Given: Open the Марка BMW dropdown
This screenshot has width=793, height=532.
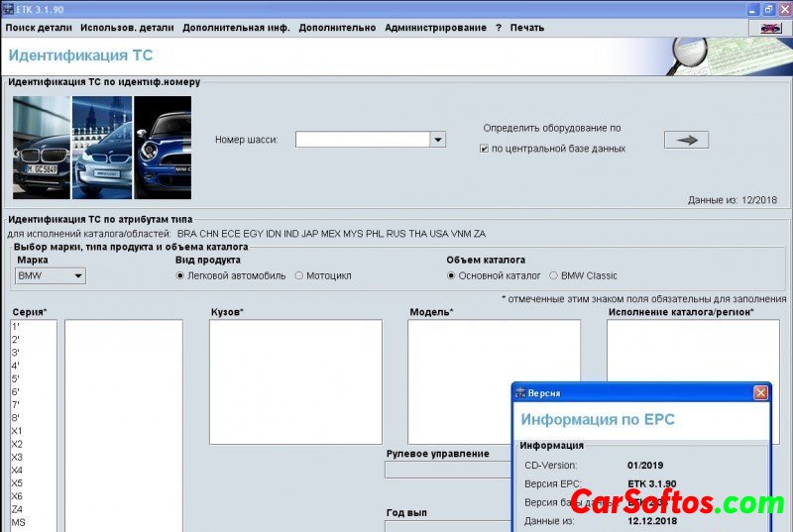Looking at the screenshot, I should click(x=51, y=276).
